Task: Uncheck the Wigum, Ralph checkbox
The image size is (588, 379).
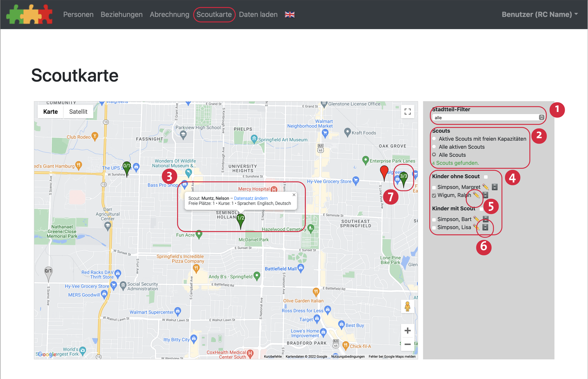Action: (x=434, y=195)
